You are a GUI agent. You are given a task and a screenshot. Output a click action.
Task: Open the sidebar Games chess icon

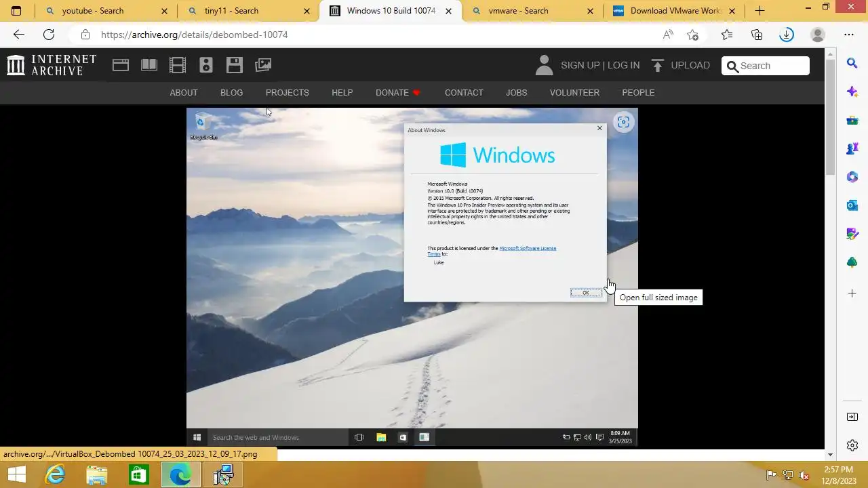coord(852,148)
